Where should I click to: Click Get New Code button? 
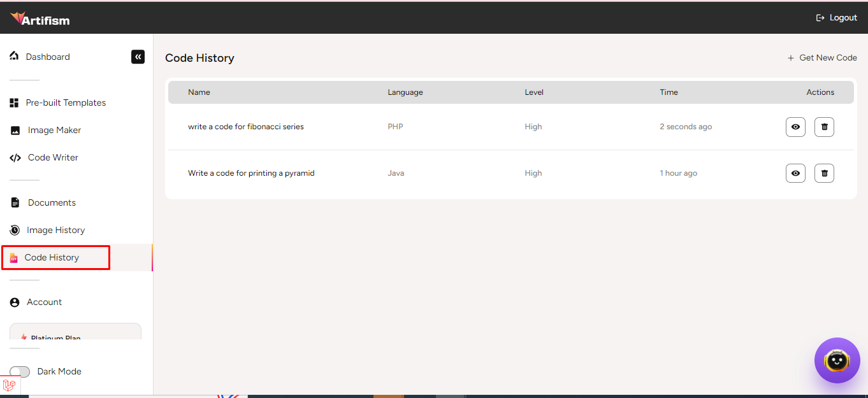pos(822,58)
